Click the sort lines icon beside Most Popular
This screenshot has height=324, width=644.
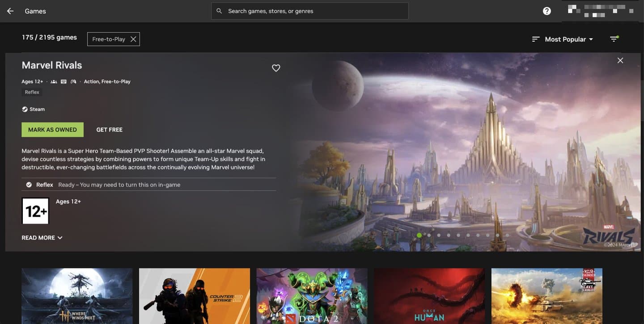(x=535, y=39)
